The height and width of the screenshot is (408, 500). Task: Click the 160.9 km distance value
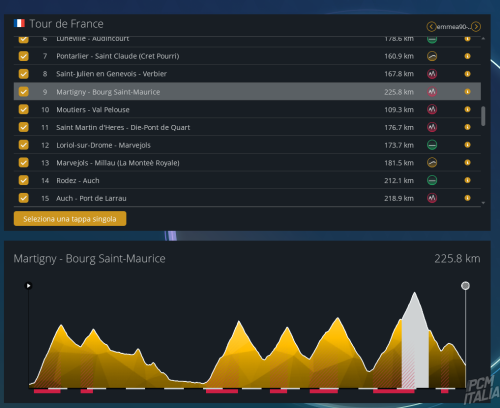[399, 56]
